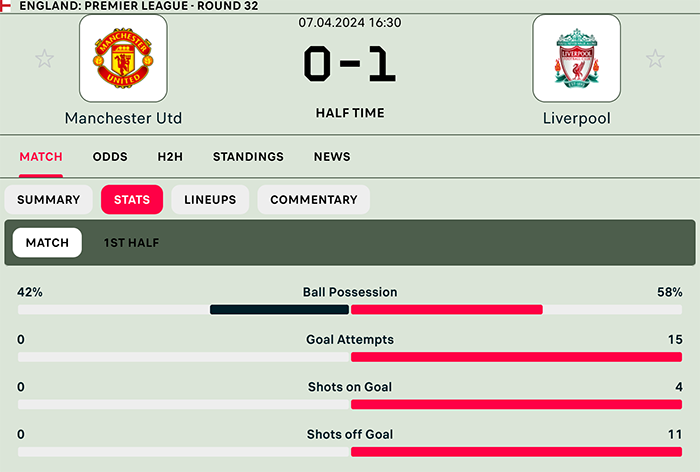Favorite Manchester Utd with the star icon
Screen dimensions: 700x472
[x=45, y=59]
